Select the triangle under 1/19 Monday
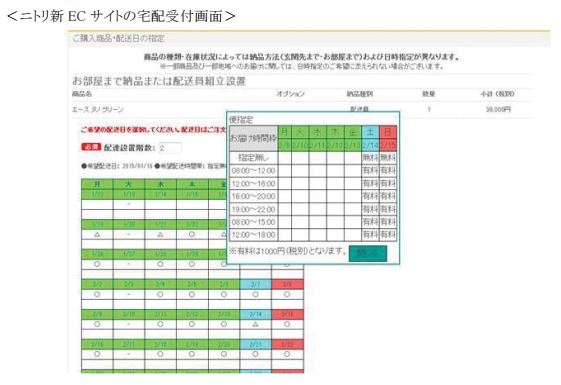 click(97, 235)
